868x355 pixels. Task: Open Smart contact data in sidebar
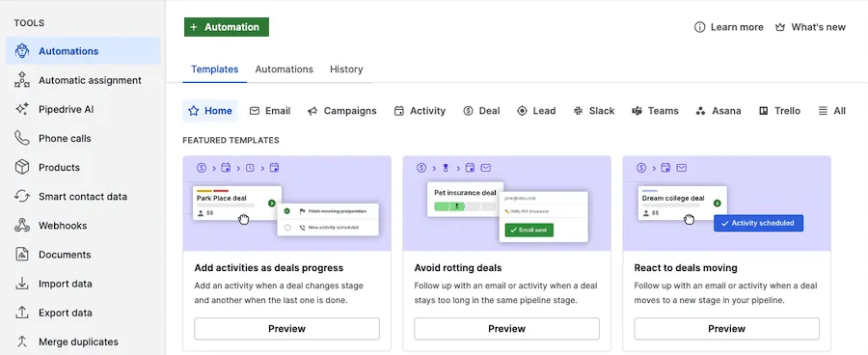tap(83, 197)
